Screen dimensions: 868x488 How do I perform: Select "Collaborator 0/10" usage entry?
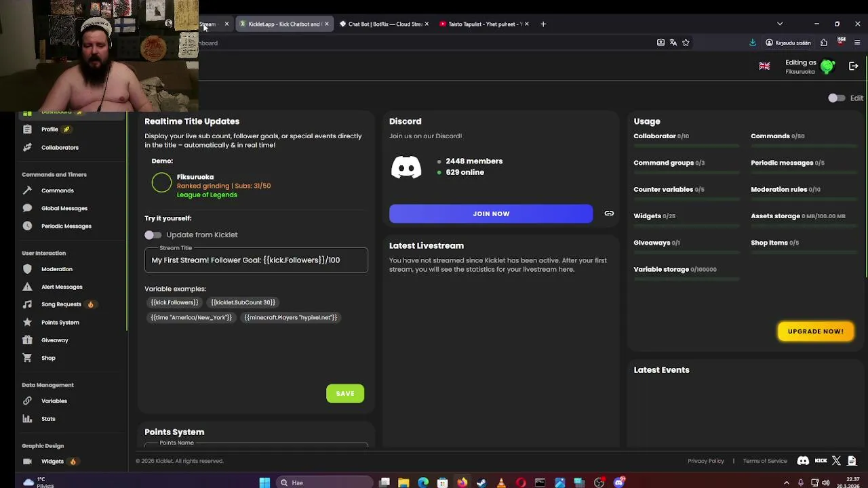pos(661,136)
